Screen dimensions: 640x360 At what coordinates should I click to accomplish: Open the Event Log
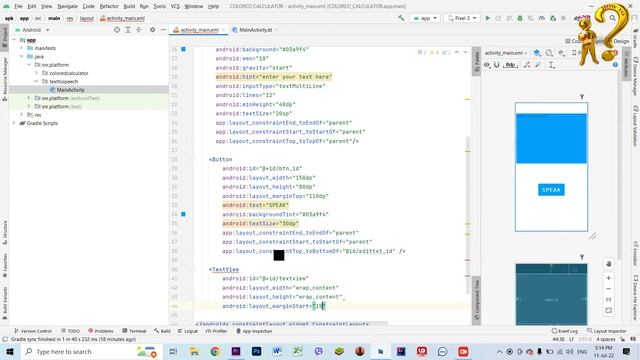click(x=565, y=331)
